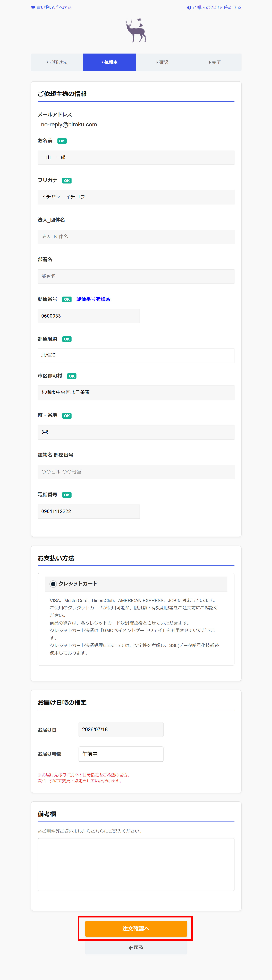Go to the 完了 step tab

tap(215, 62)
